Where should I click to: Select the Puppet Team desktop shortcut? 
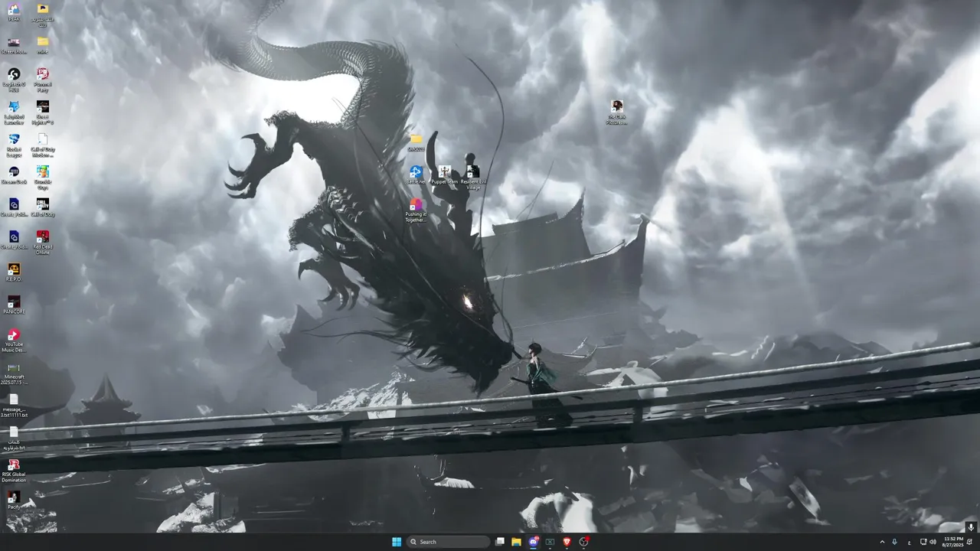[x=444, y=174]
